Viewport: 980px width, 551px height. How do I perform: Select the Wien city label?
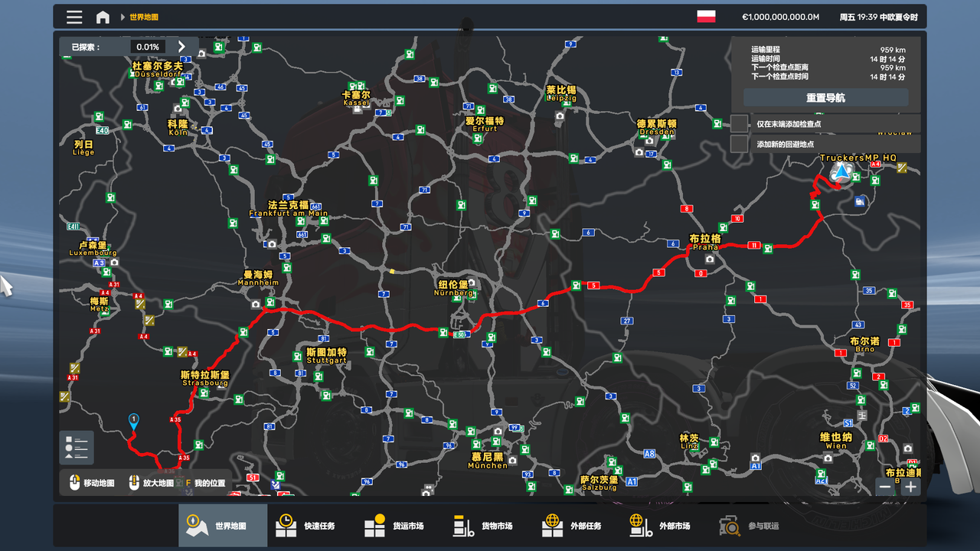[836, 441]
